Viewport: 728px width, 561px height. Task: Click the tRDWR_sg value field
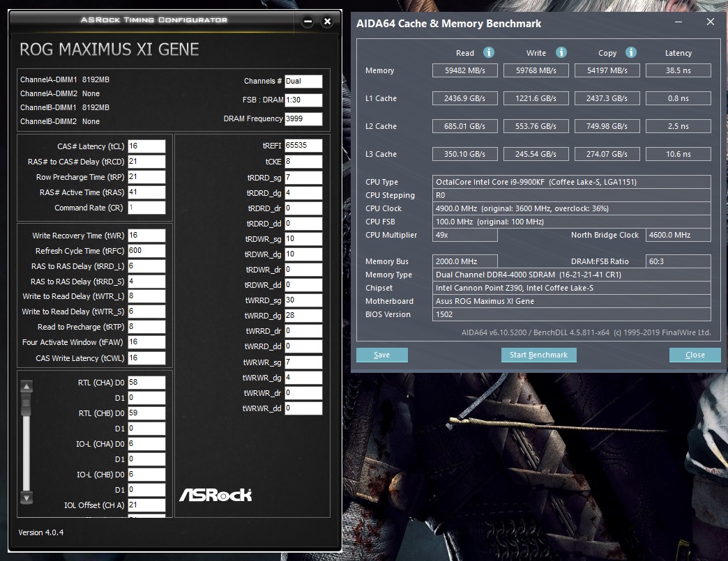303,239
